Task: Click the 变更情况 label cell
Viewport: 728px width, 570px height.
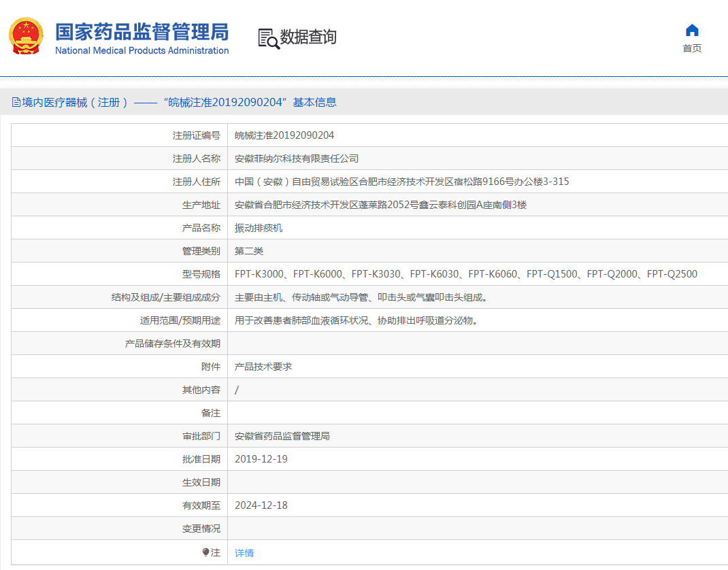Action: (x=119, y=529)
